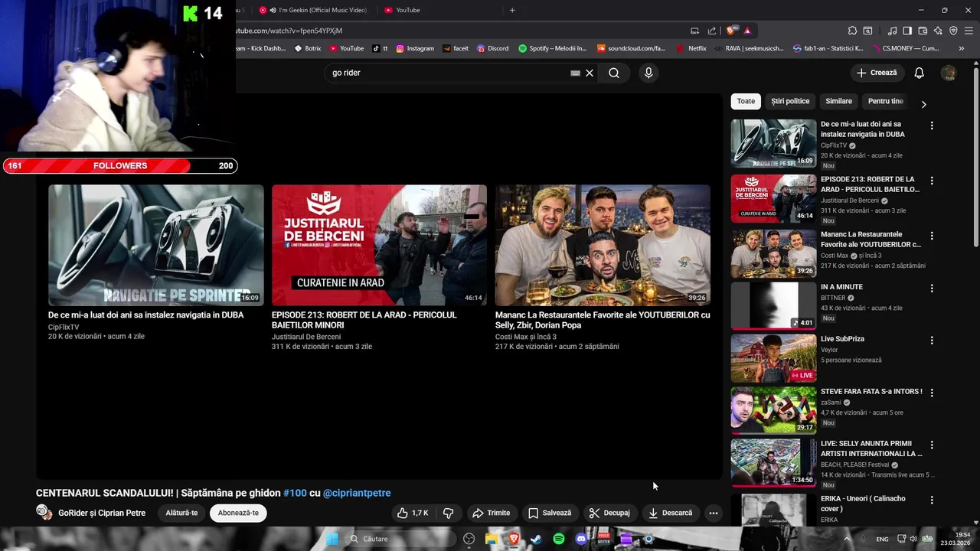980x551 pixels.
Task: Open the YouTube account avatar menu
Action: [949, 73]
